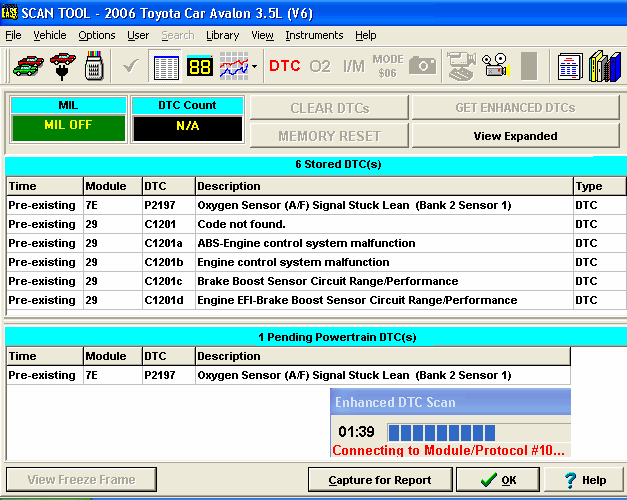Open the line graph view icon

[232, 67]
